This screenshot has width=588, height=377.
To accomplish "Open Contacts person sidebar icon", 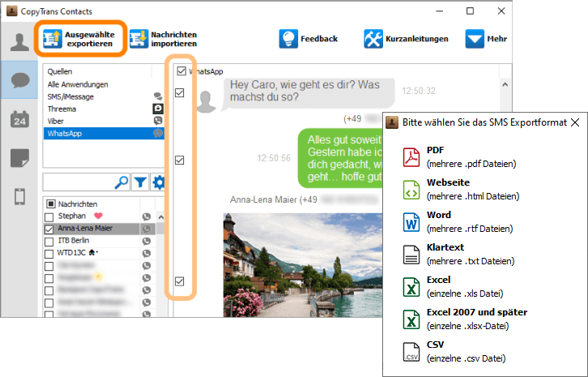I will [x=19, y=41].
